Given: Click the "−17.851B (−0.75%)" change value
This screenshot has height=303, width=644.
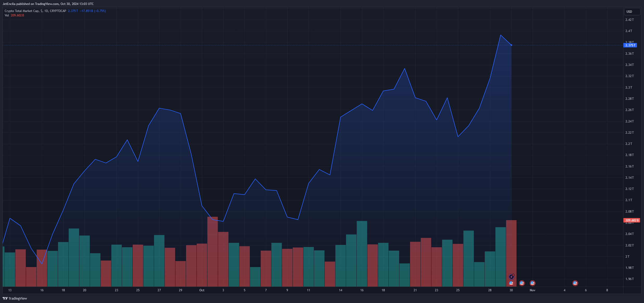Looking at the screenshot, I should 93,11.
